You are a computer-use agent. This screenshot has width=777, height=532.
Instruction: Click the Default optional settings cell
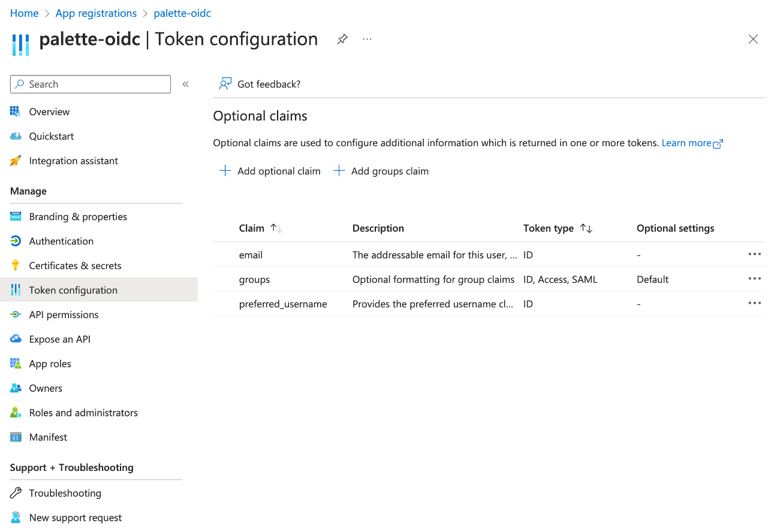(652, 279)
